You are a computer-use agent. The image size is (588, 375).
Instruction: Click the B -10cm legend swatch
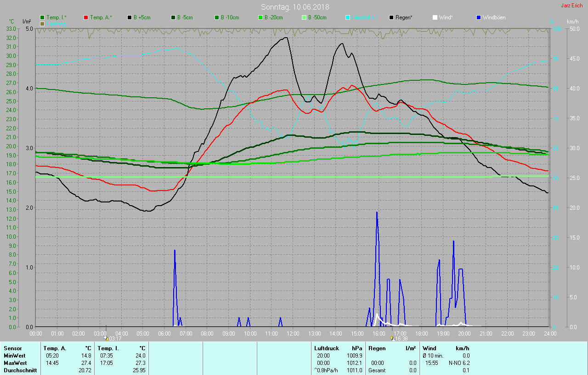coord(217,17)
